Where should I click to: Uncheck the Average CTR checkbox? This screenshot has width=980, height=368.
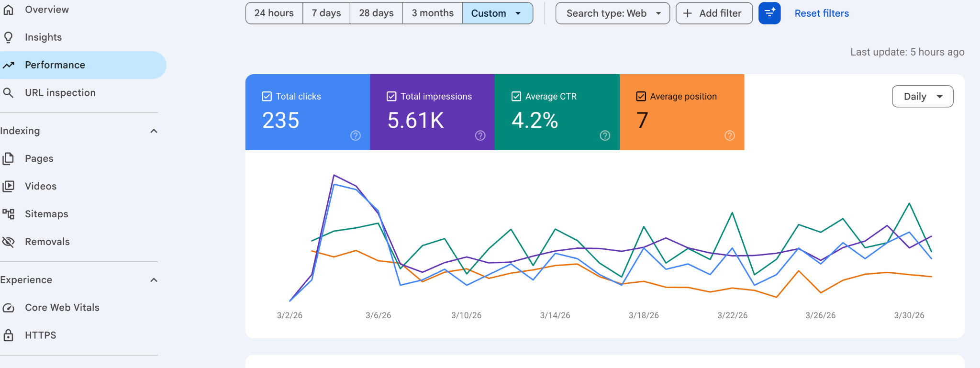pos(516,97)
